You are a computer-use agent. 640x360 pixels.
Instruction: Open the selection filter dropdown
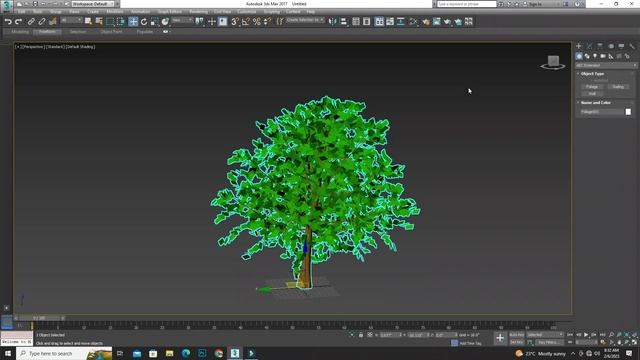(x=71, y=20)
